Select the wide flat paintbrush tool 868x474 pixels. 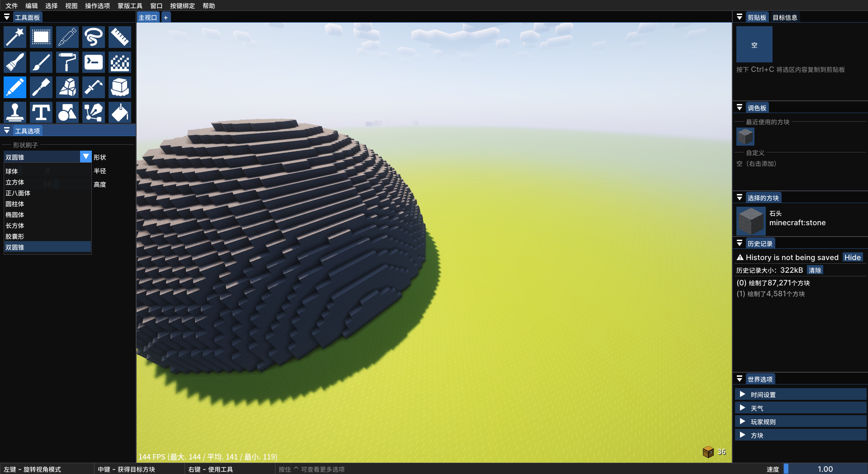tap(15, 62)
